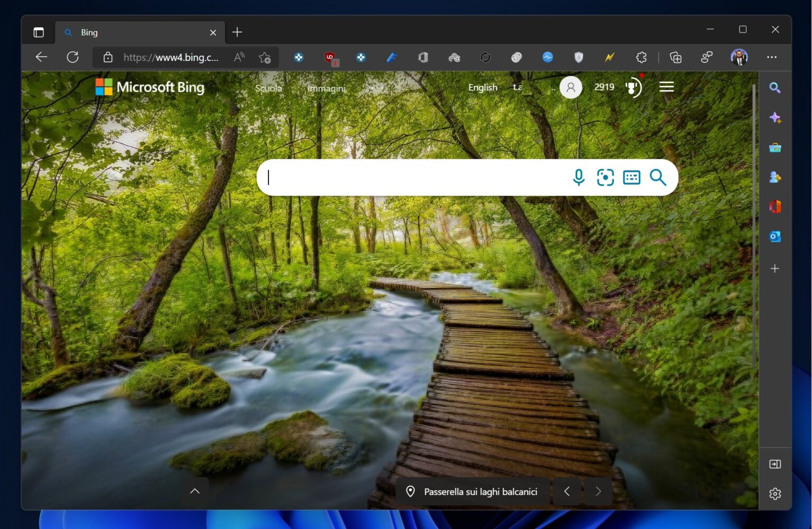This screenshot has width=812, height=529.
Task: Click the sign-in profile button on Bing
Action: [x=571, y=87]
